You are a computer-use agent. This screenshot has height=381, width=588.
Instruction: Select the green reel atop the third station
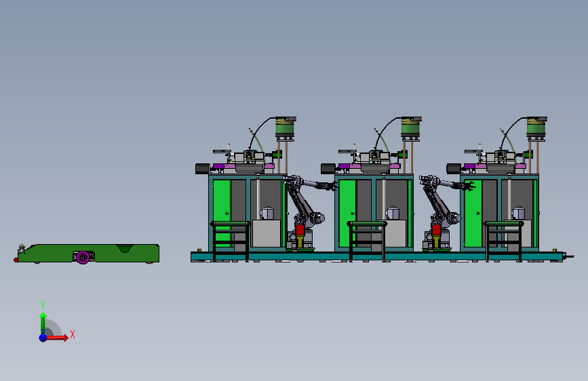pos(536,129)
